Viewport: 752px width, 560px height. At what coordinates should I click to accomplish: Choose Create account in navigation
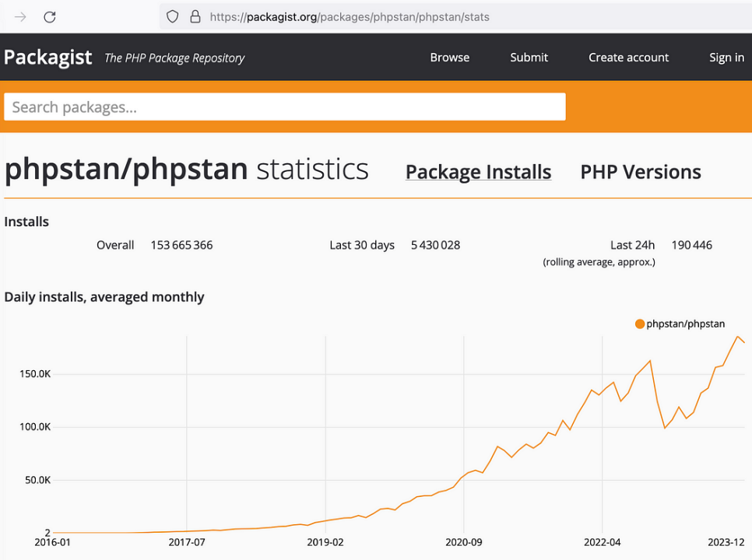pos(628,58)
